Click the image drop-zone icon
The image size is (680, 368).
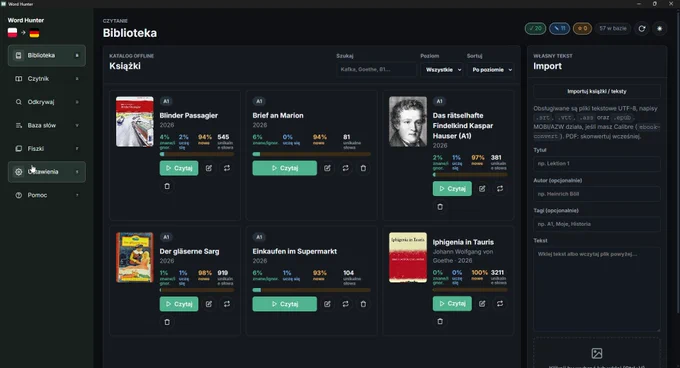(597, 353)
